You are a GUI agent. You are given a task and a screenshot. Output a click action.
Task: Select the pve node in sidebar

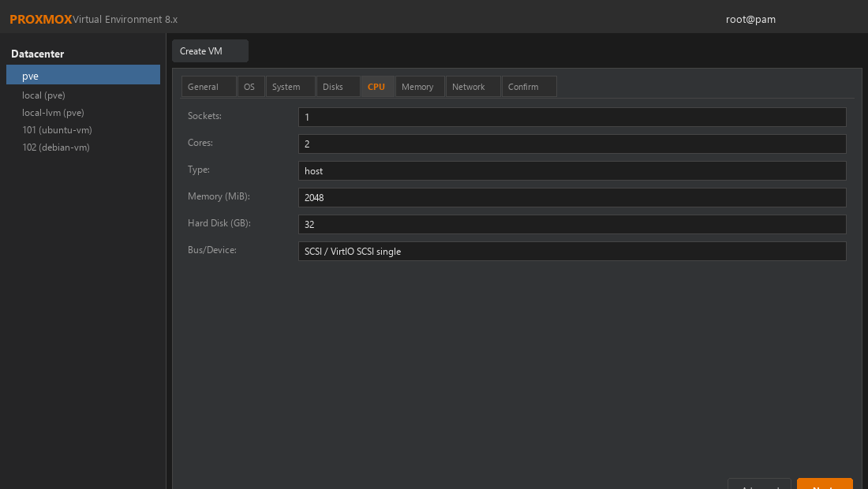pyautogui.click(x=83, y=75)
